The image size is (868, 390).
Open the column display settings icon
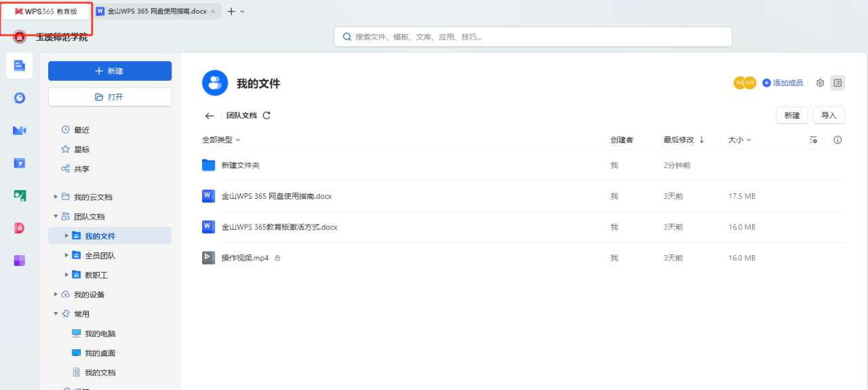[814, 140]
